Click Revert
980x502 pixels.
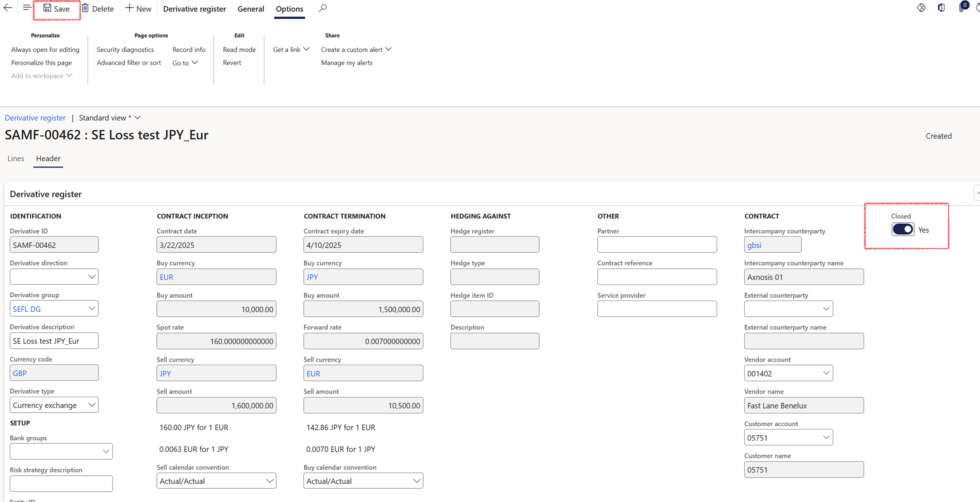(x=232, y=63)
